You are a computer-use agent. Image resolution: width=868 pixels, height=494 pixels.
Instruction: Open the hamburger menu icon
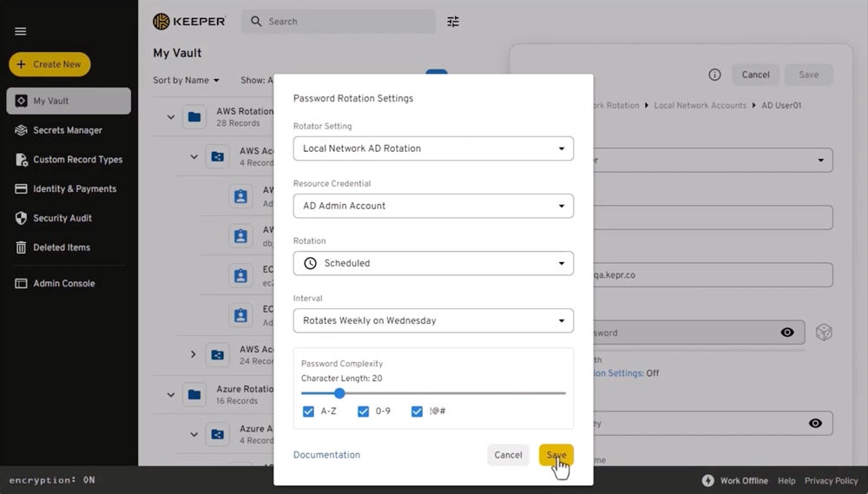21,31
